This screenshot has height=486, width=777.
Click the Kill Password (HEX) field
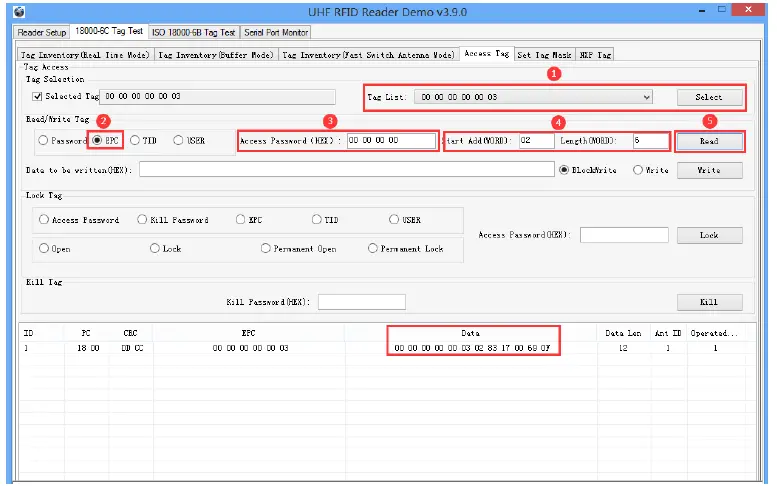(x=362, y=302)
